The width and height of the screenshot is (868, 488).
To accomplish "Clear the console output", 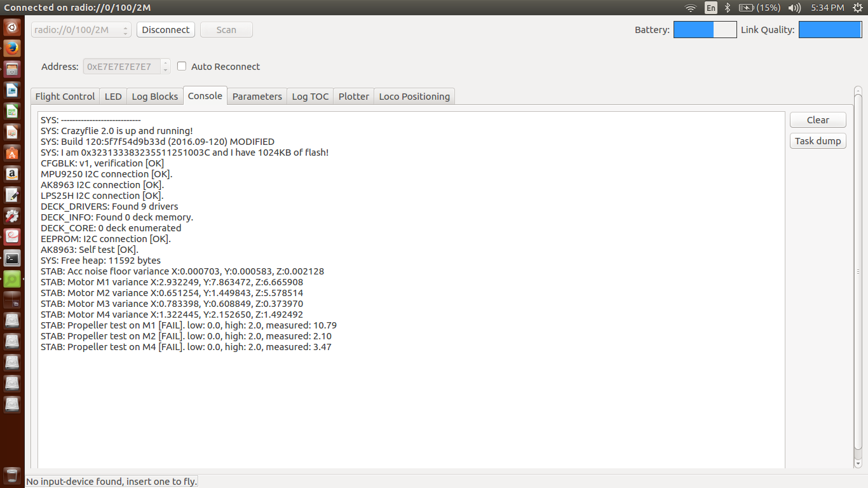I will 818,120.
